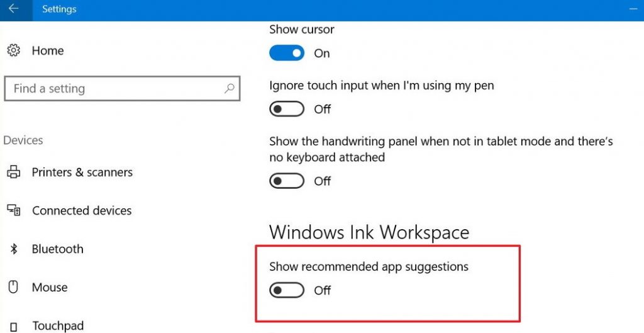Toggle handwriting panel when no keyboard attached
Screen dimensions: 644x333
pos(287,181)
